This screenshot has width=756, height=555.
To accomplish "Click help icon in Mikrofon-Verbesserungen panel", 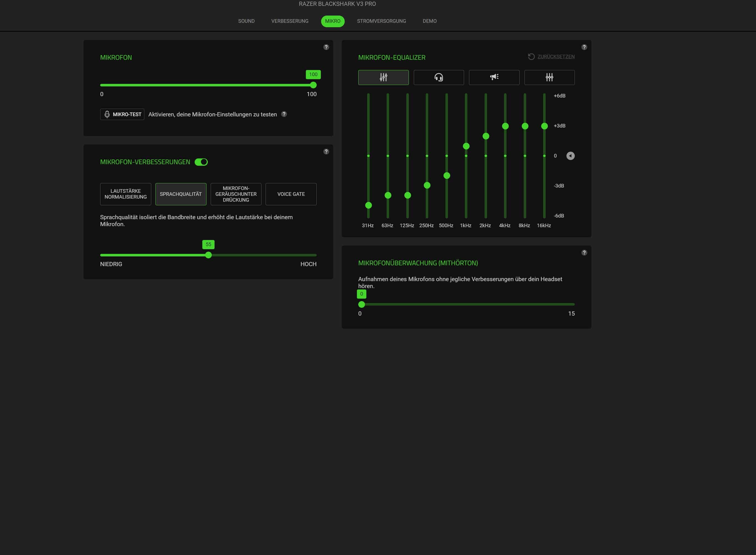I will coord(326,151).
